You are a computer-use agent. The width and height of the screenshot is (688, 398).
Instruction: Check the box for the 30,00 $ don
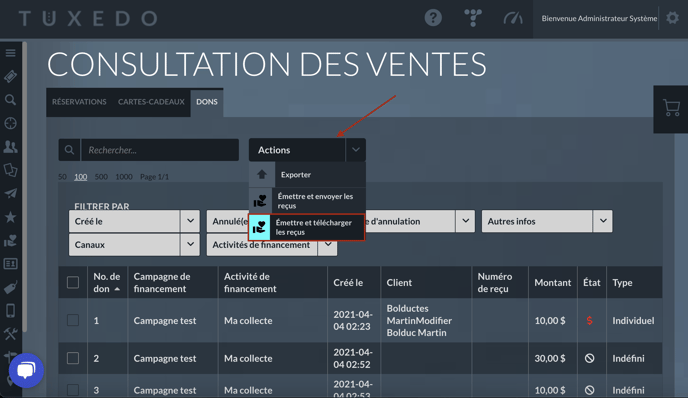(x=73, y=358)
